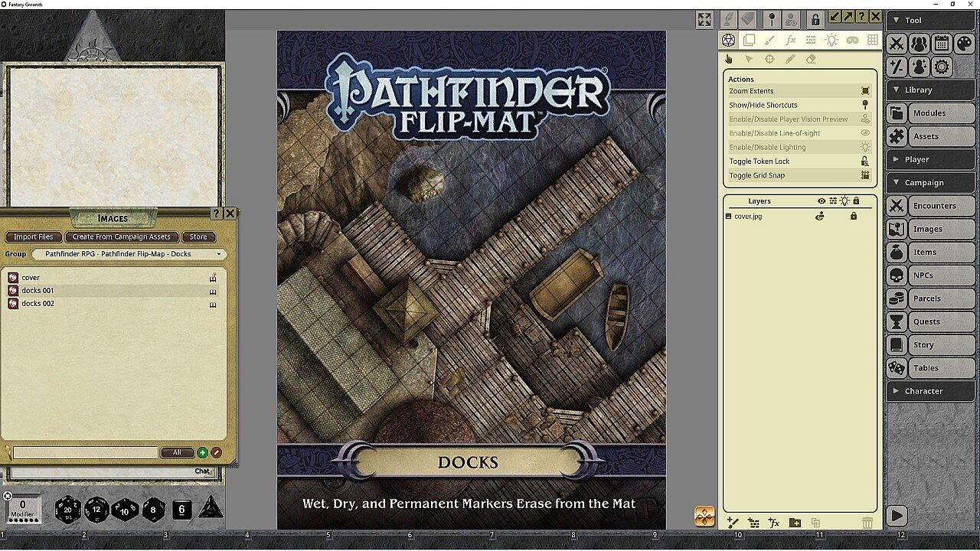Select the eraser tool under the tabs
The height and width of the screenshot is (551, 980).
pyautogui.click(x=811, y=59)
